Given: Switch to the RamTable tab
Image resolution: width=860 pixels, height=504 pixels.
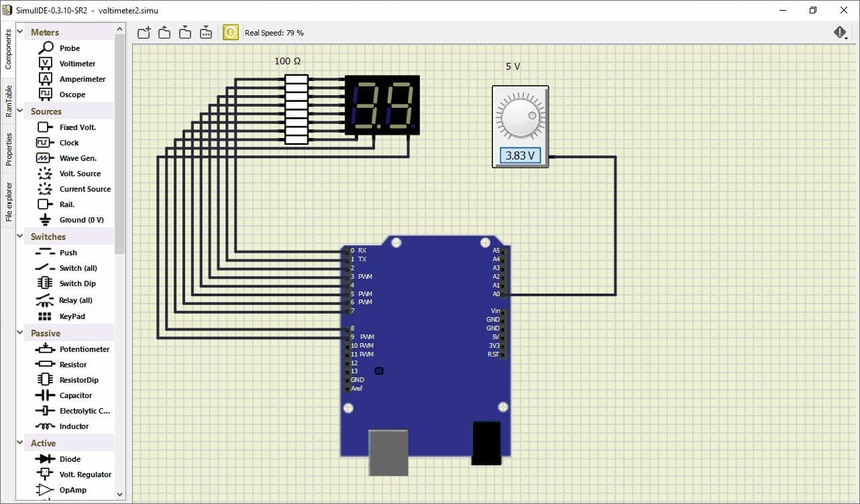Looking at the screenshot, I should click(x=9, y=101).
